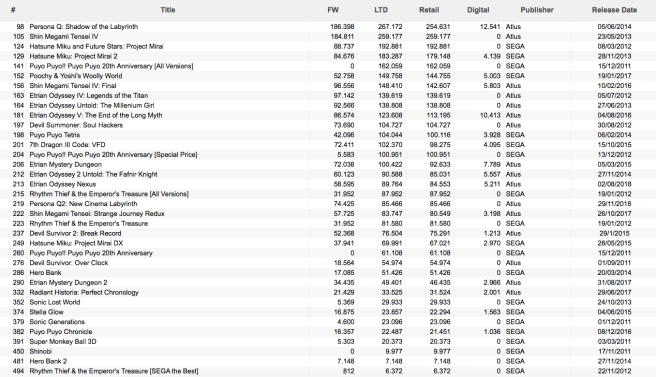Image resolution: width=656 pixels, height=377 pixels.
Task: Select Hatsune Miku: Project Mirai DX title
Action: pyautogui.click(x=76, y=243)
